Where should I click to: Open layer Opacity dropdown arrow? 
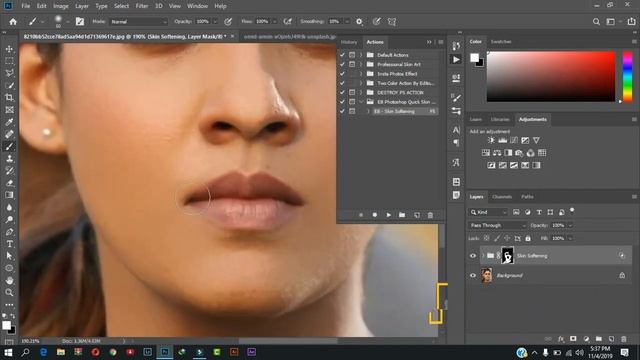pos(570,225)
